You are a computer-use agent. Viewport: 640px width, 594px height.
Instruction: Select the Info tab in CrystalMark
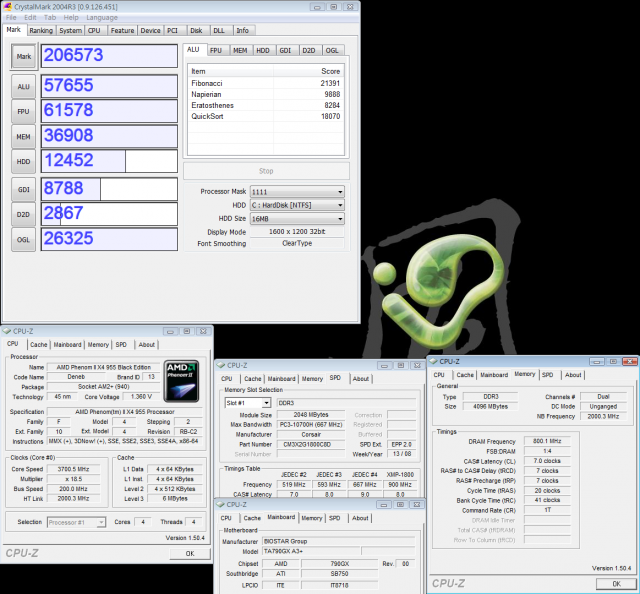pos(242,31)
